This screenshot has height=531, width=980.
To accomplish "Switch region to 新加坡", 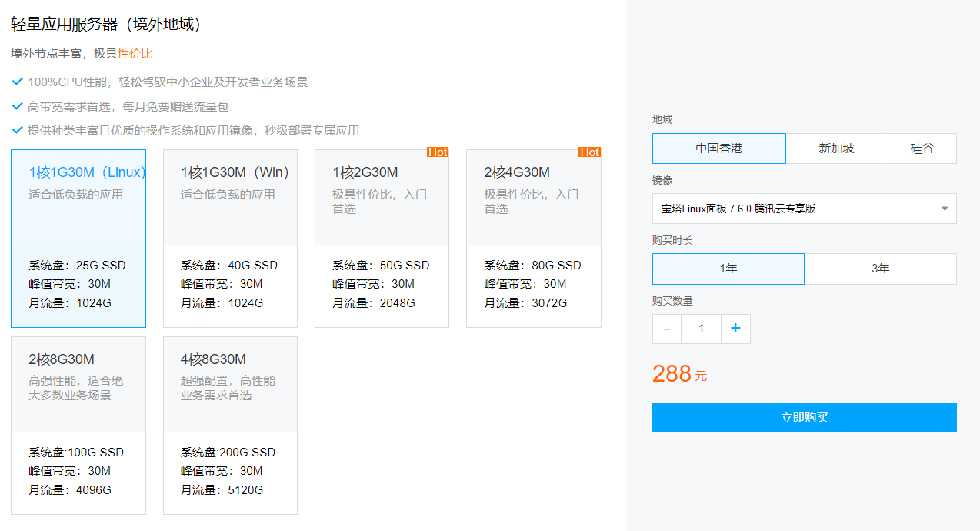I will pos(837,149).
